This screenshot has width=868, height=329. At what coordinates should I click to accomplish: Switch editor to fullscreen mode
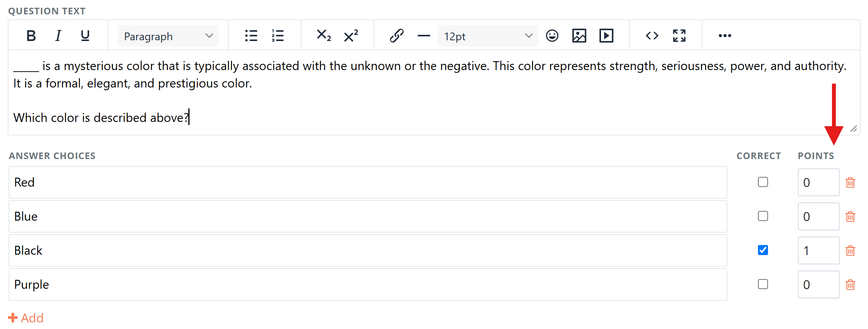(679, 36)
